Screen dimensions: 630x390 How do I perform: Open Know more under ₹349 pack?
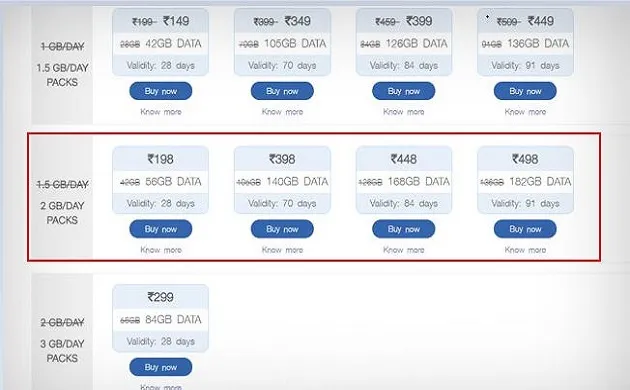pyautogui.click(x=282, y=112)
